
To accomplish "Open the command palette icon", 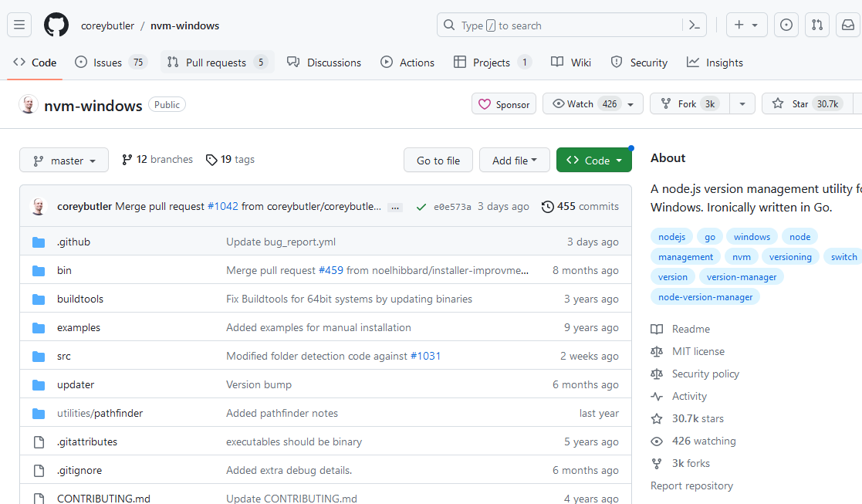I will click(695, 25).
